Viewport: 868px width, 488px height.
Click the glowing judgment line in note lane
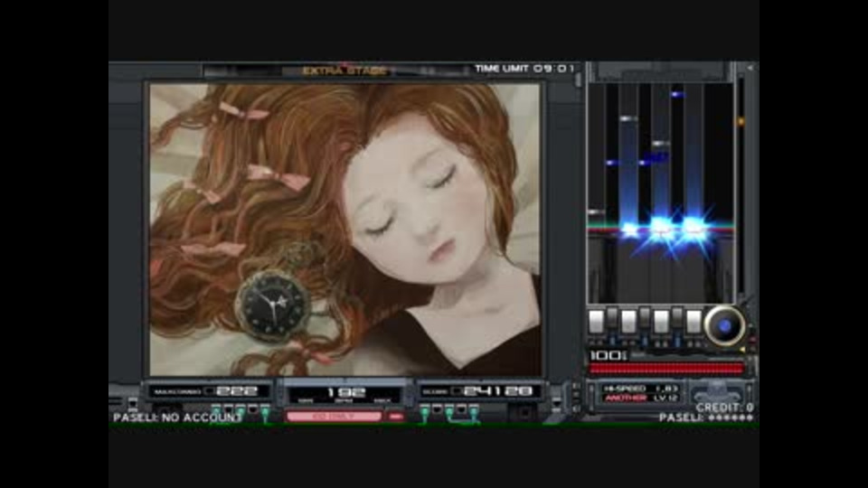tap(661, 228)
